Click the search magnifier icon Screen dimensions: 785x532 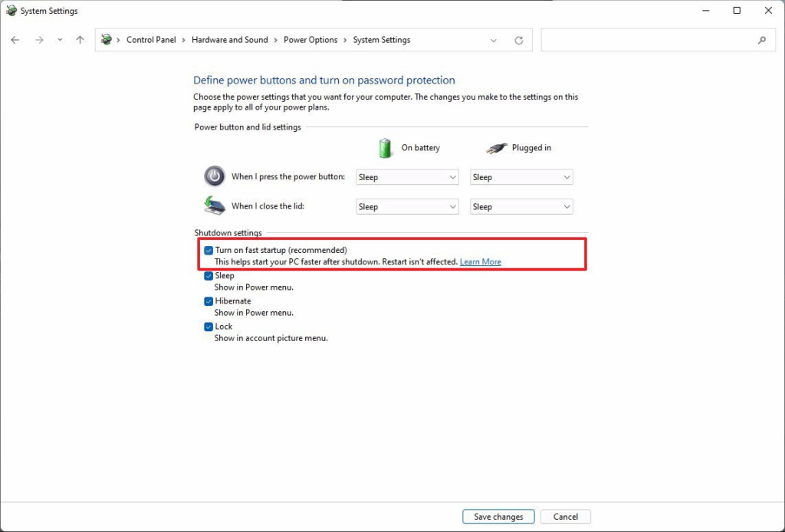click(761, 40)
